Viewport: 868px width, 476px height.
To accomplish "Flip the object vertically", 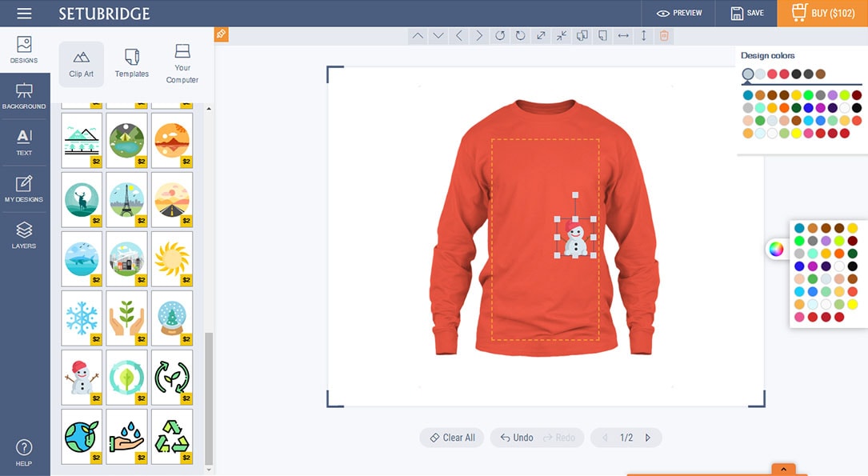I will tap(643, 36).
